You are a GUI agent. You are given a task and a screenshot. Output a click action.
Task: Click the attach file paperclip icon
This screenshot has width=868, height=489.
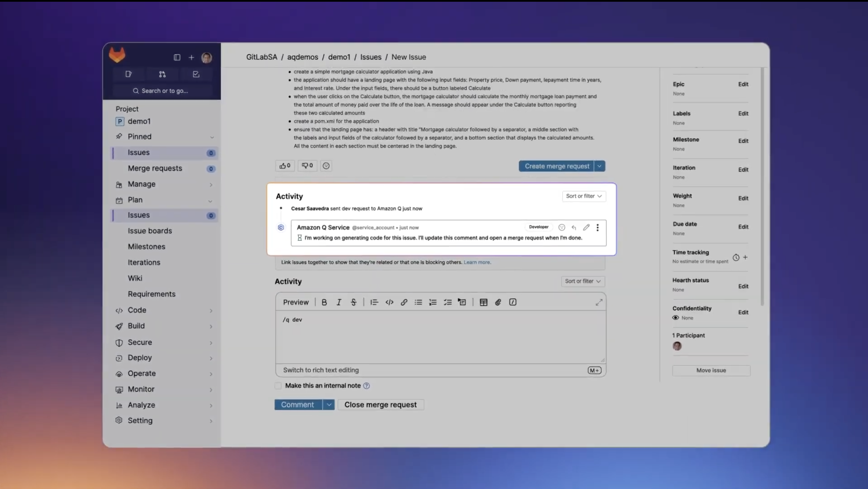[x=498, y=302]
